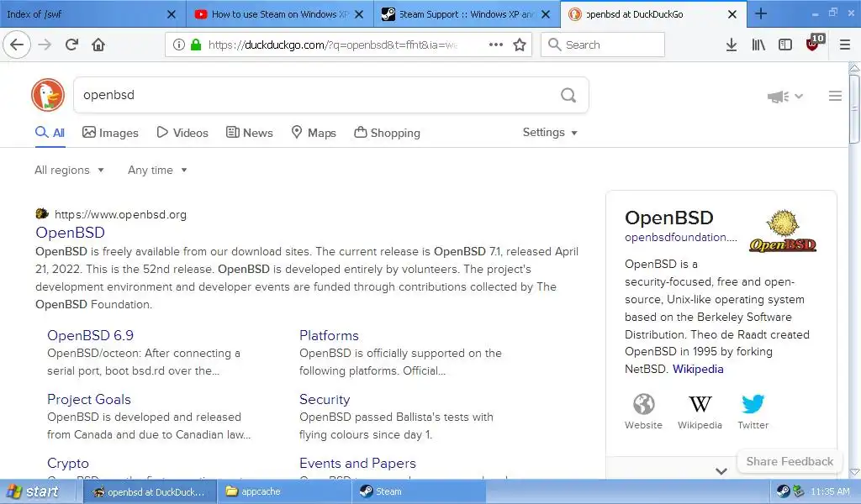Open the Firefox hamburger menu
The width and height of the screenshot is (861, 504).
[x=845, y=45]
